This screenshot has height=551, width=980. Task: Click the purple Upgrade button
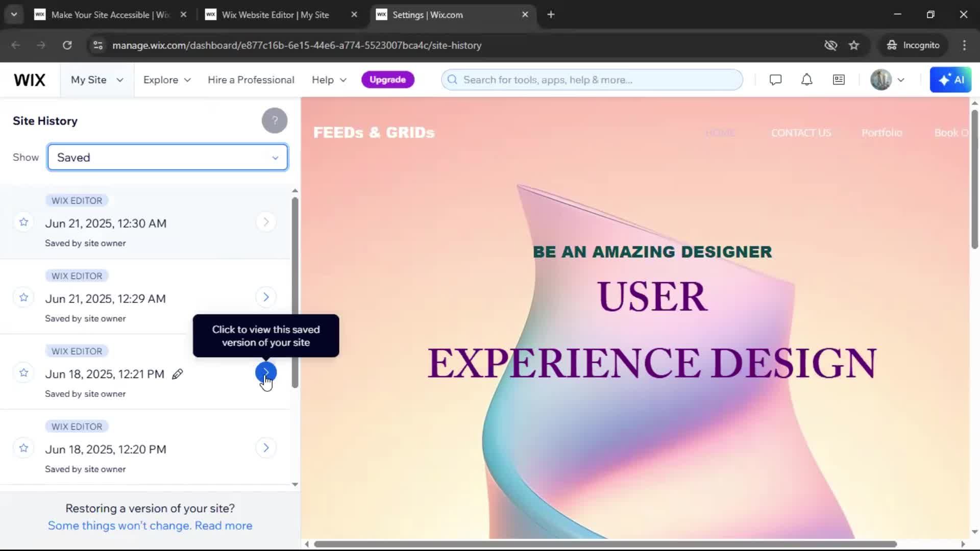tap(387, 80)
